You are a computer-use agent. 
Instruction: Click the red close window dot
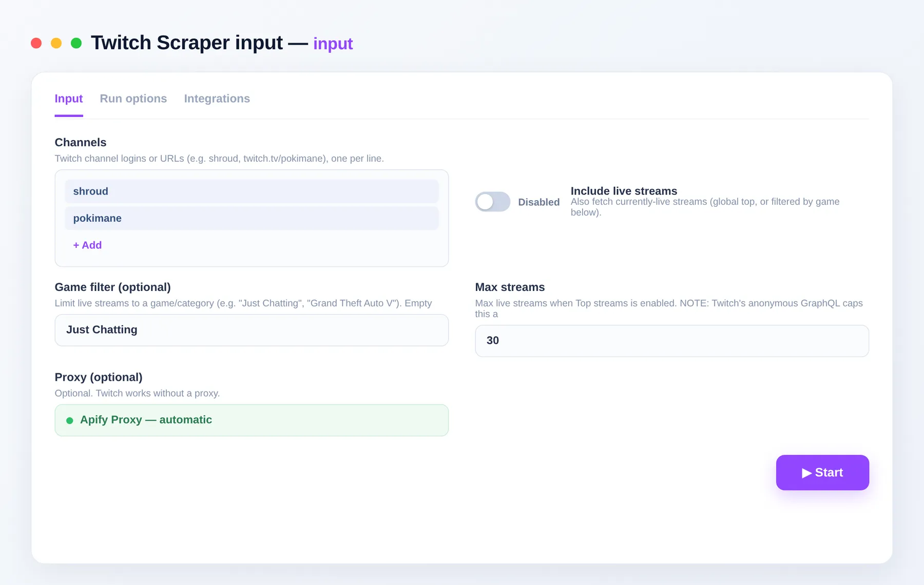[x=36, y=43]
